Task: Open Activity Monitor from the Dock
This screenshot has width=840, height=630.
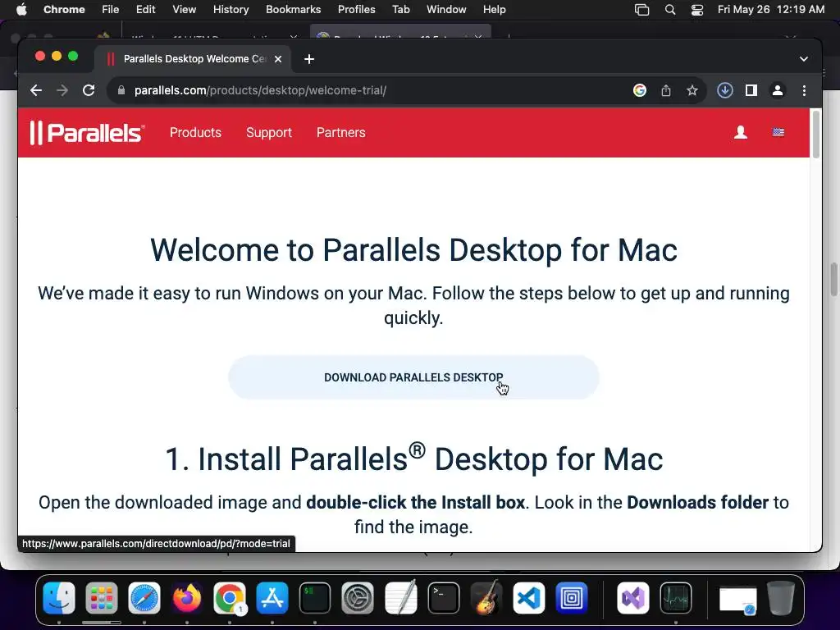Action: (676, 597)
